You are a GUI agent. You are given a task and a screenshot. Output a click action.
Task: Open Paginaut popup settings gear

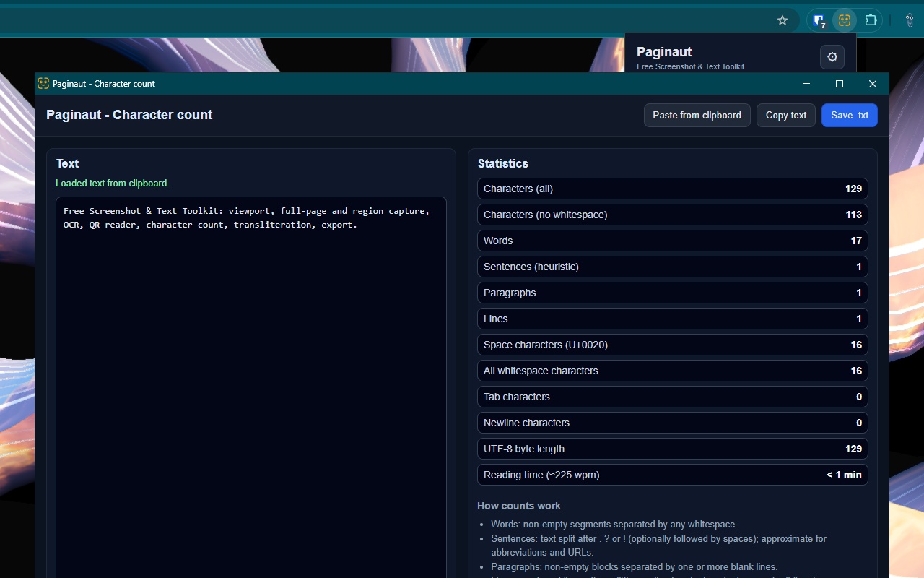(832, 57)
